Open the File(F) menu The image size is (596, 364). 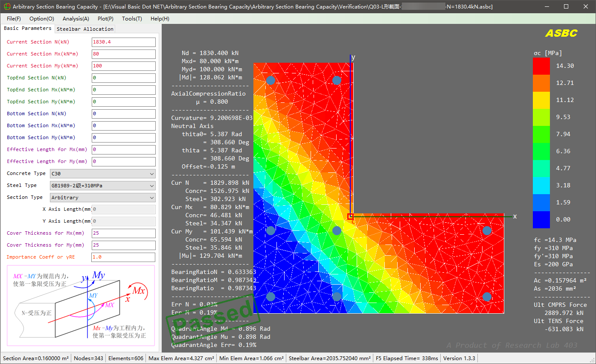(x=14, y=19)
